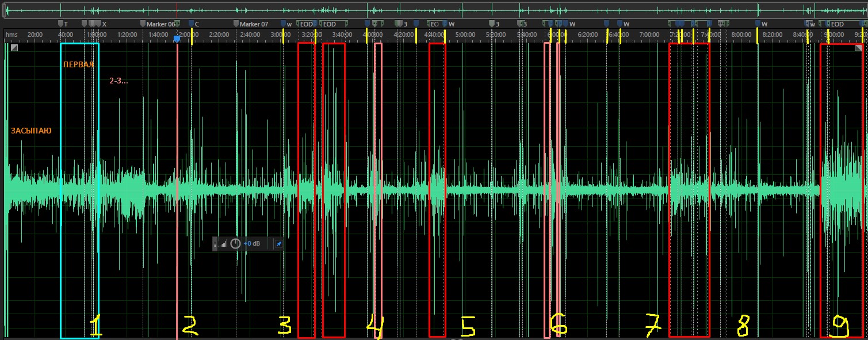Grab the HUD's dotted grip handle
Screen dimensions: 868x340
215,244
